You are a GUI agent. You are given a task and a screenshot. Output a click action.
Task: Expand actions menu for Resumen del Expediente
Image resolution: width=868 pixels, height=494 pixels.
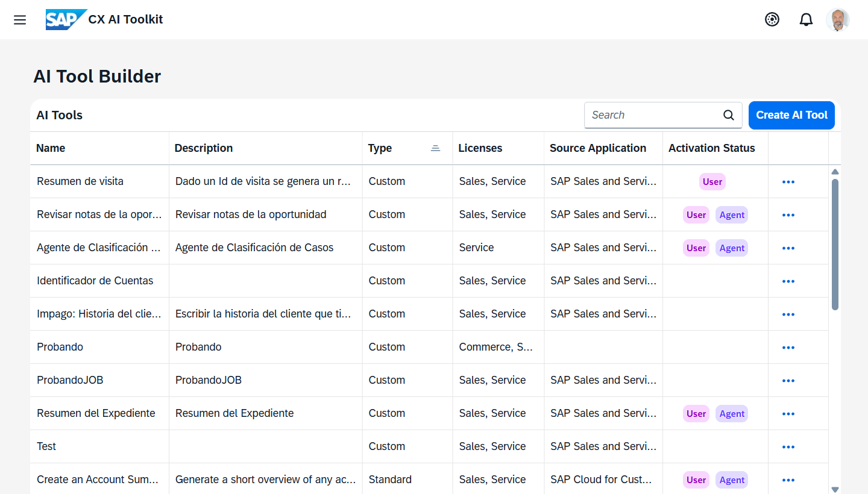click(788, 414)
